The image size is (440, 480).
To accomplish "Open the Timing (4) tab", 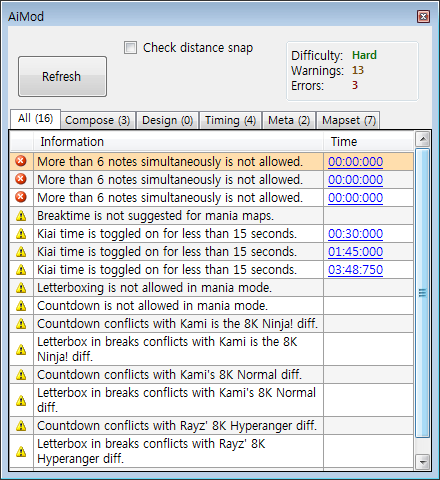I will [230, 120].
